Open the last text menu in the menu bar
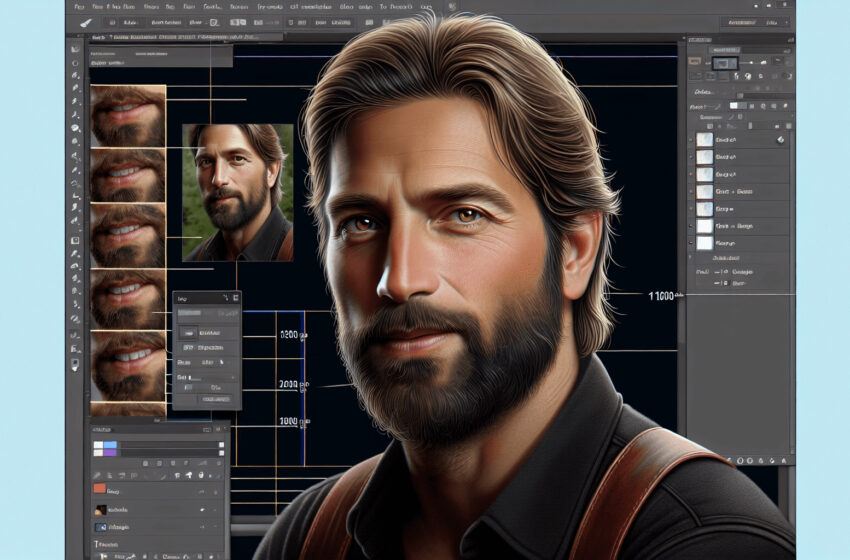 pos(426,7)
